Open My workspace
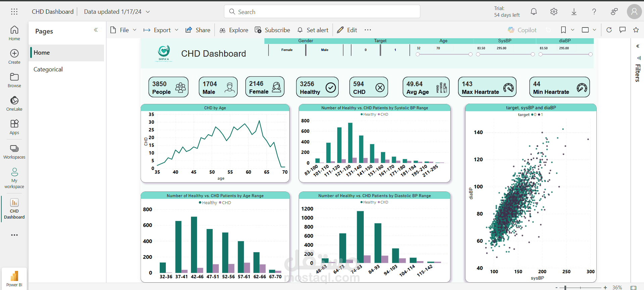Image resolution: width=644 pixels, height=290 pixels. pos(14,178)
